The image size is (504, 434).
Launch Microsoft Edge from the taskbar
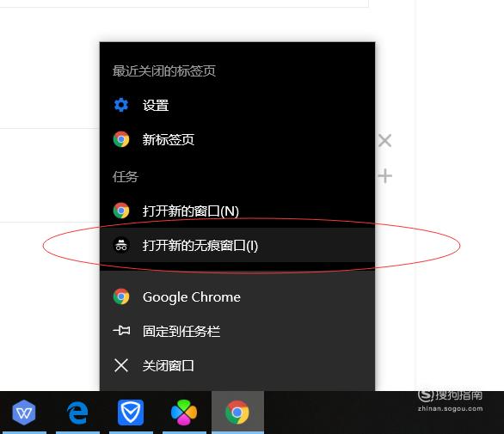coord(77,413)
